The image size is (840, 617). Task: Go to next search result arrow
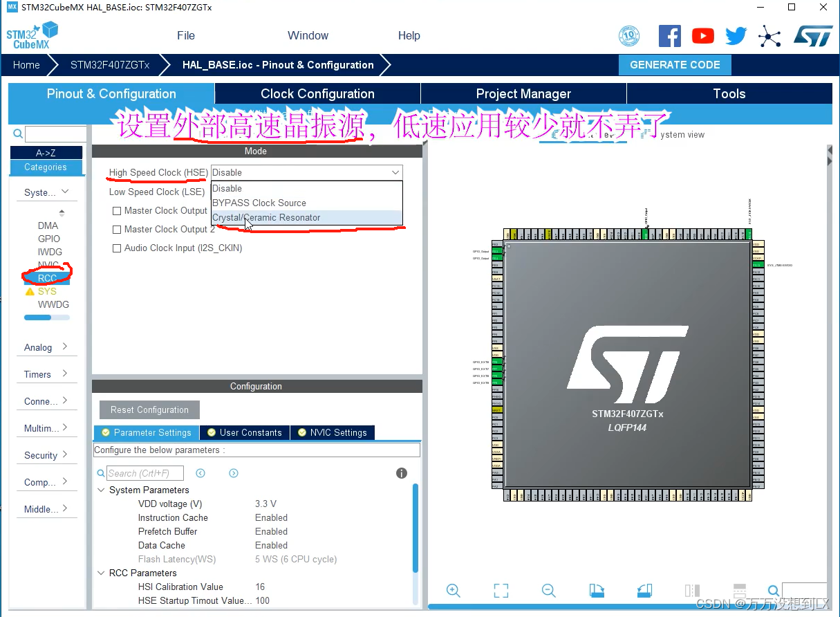tap(234, 473)
